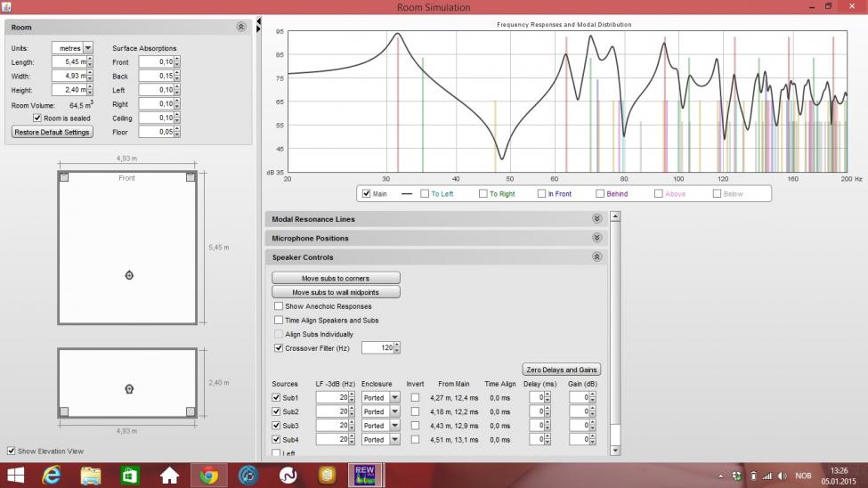Select the front-right corner sub in plan view
Screen dimensions: 868x488
pyautogui.click(x=191, y=177)
